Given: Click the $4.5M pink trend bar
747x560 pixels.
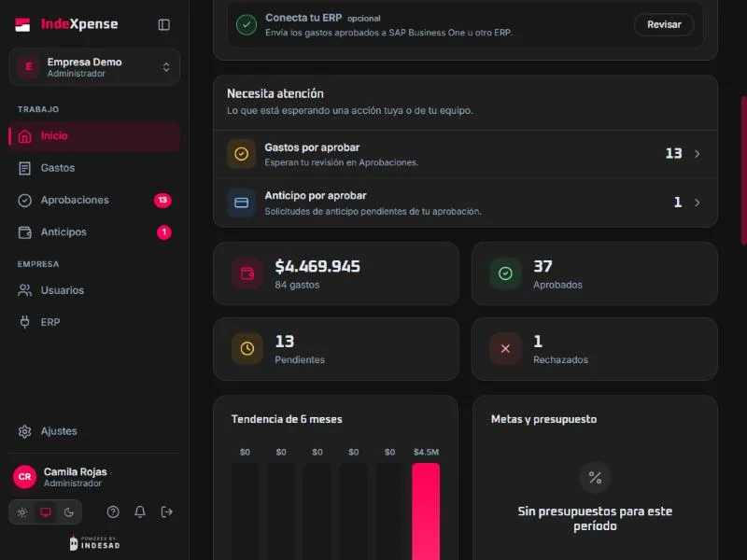Looking at the screenshot, I should click(426, 511).
